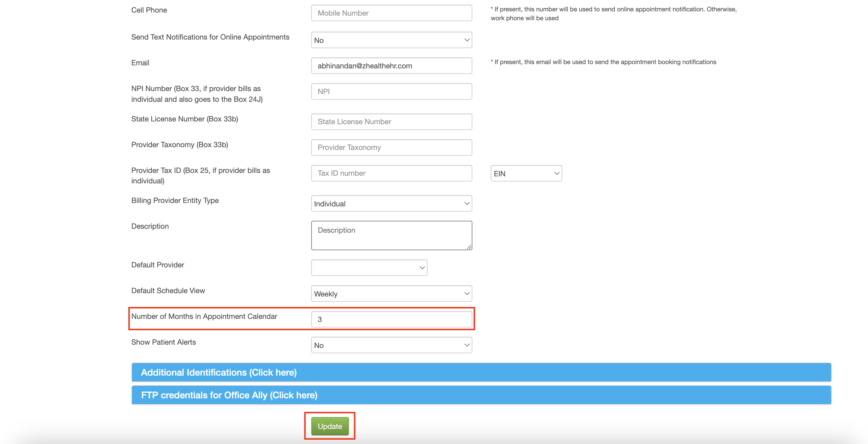This screenshot has width=868, height=444.
Task: Click the 'Description' label
Action: coord(150,226)
